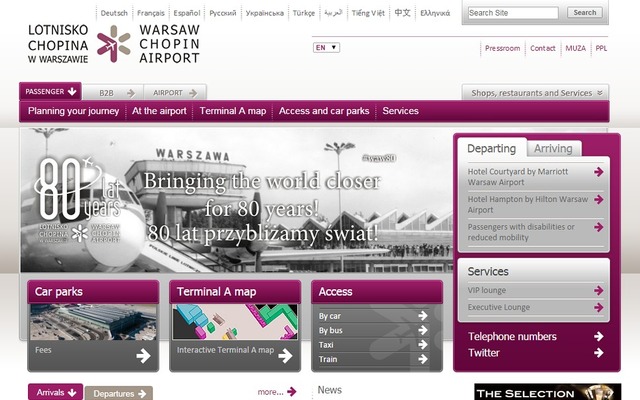
Task: Open the Twitter link
Action: (484, 353)
